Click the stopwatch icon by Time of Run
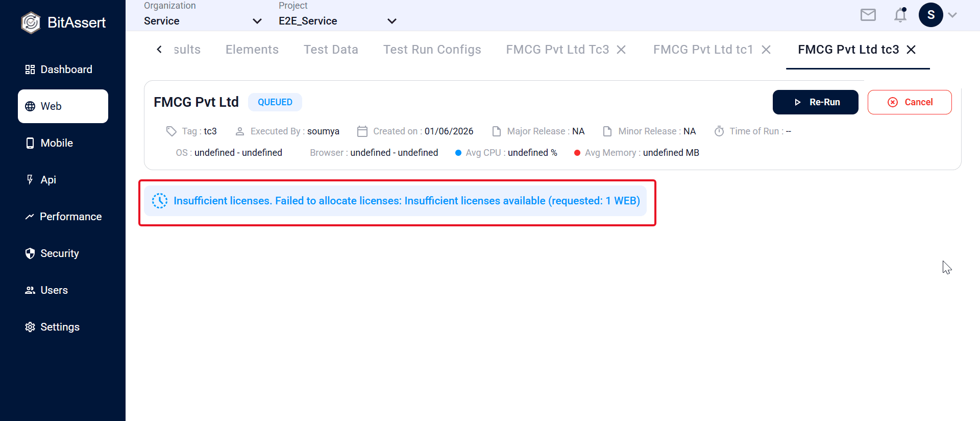Screen dimensions: 980x421 [719, 131]
